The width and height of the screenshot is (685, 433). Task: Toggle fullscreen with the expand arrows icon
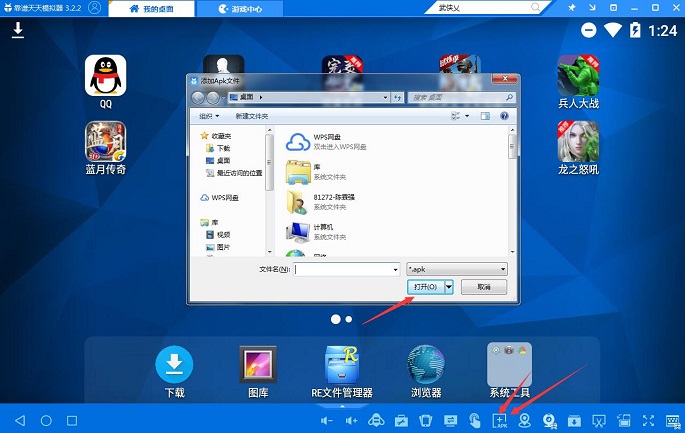click(648, 421)
